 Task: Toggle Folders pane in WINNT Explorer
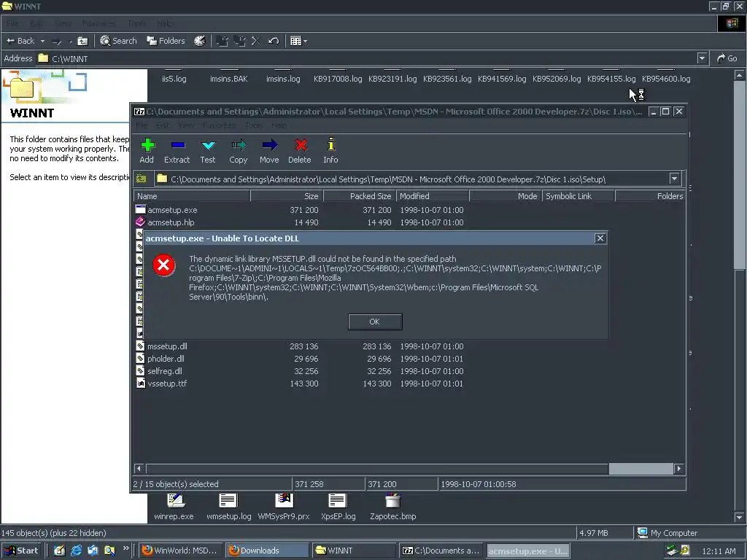coord(166,41)
